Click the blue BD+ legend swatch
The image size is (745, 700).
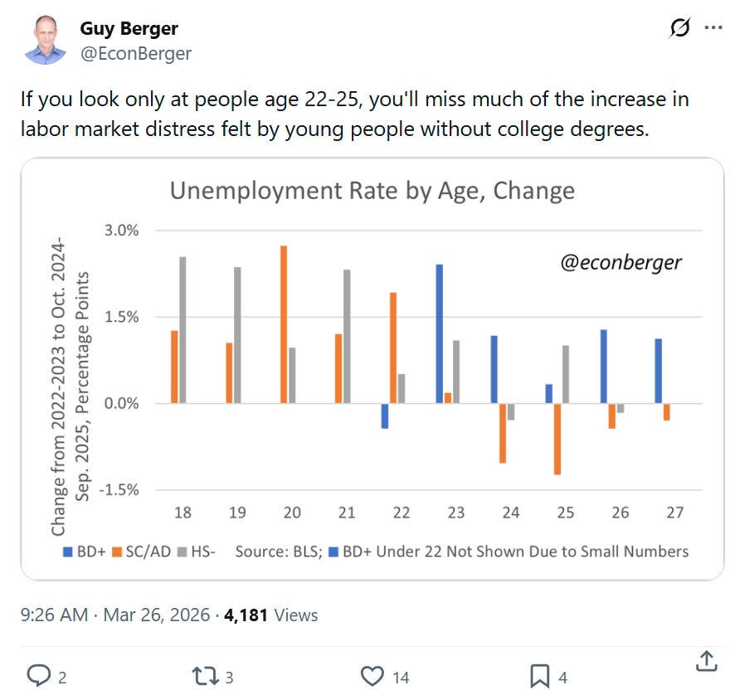point(68,552)
